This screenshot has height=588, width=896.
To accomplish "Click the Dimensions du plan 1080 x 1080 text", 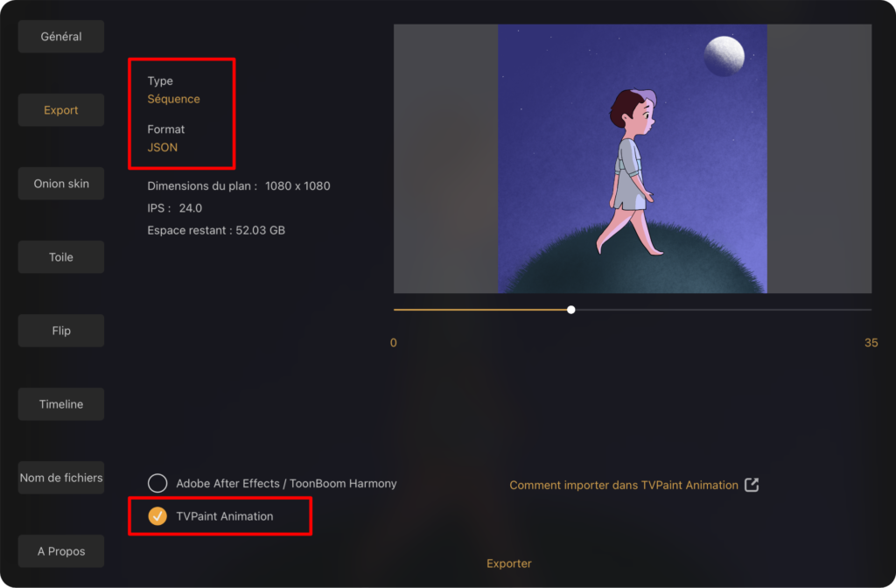I will 239,185.
